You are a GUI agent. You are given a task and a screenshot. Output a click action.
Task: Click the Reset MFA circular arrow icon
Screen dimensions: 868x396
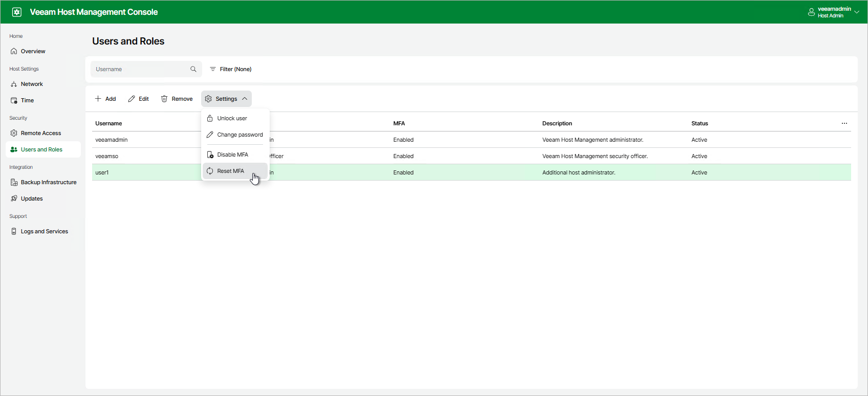(210, 171)
